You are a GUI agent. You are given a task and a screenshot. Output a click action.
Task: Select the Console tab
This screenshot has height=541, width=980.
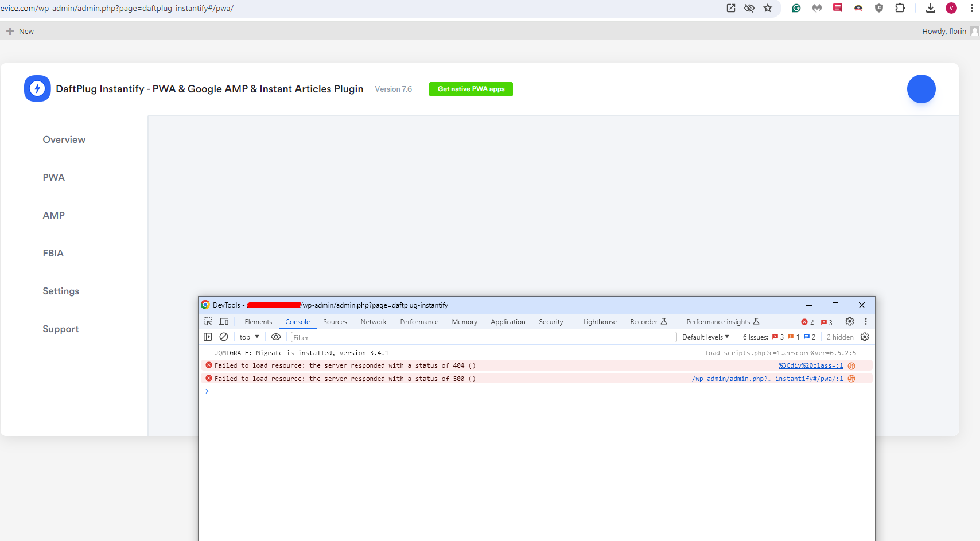click(x=298, y=322)
